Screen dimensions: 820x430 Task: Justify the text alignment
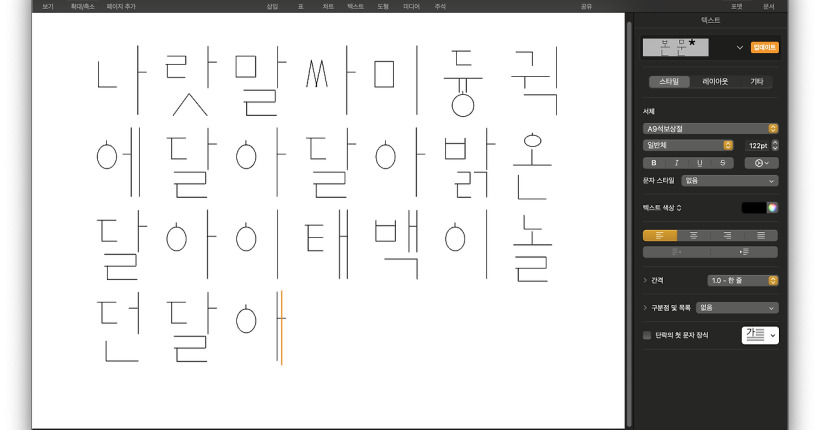pos(761,235)
